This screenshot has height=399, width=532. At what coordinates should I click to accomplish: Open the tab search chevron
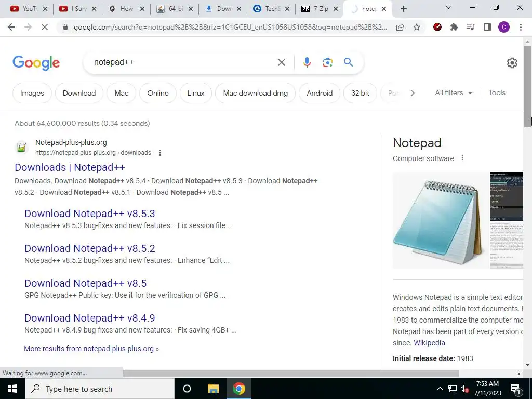click(448, 7)
